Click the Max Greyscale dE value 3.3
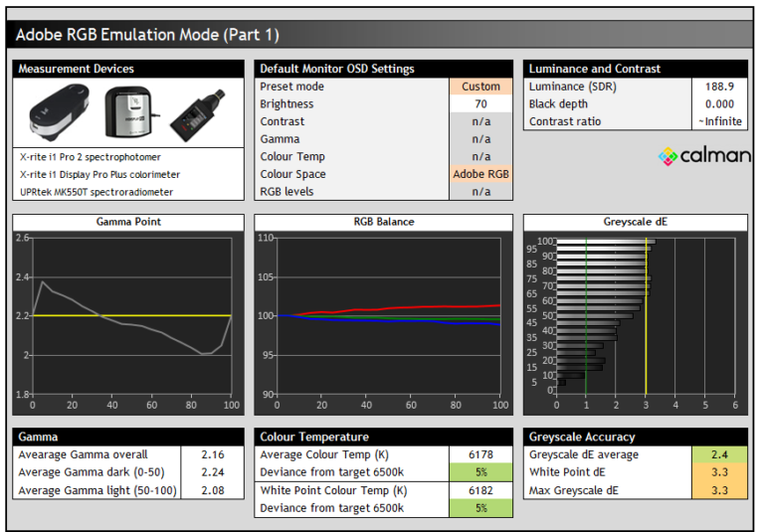This screenshot has height=532, width=764. coord(718,490)
